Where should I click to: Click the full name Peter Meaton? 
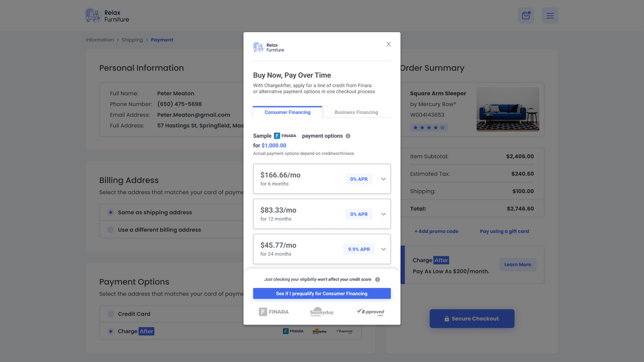(176, 94)
